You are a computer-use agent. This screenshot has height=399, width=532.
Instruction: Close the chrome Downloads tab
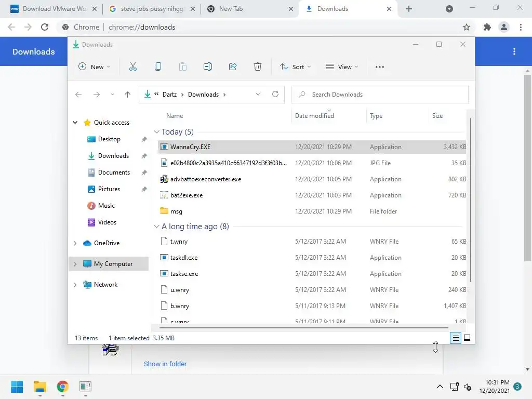389,9
